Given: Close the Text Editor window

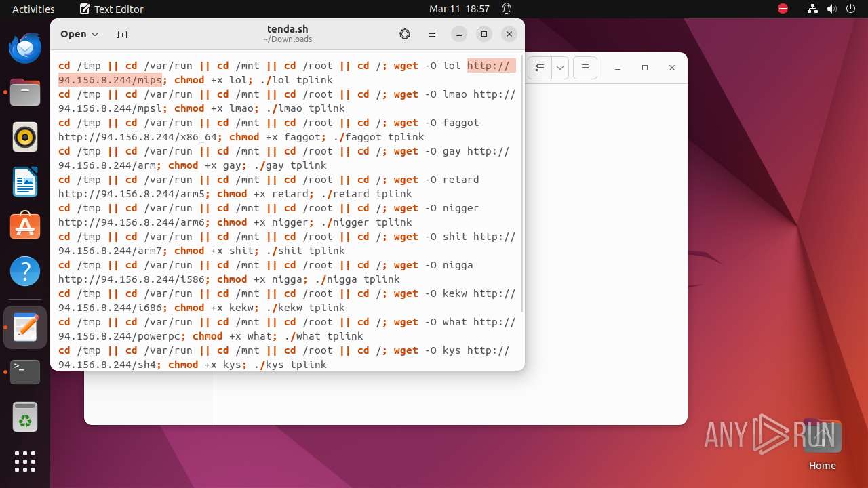Looking at the screenshot, I should [509, 34].
